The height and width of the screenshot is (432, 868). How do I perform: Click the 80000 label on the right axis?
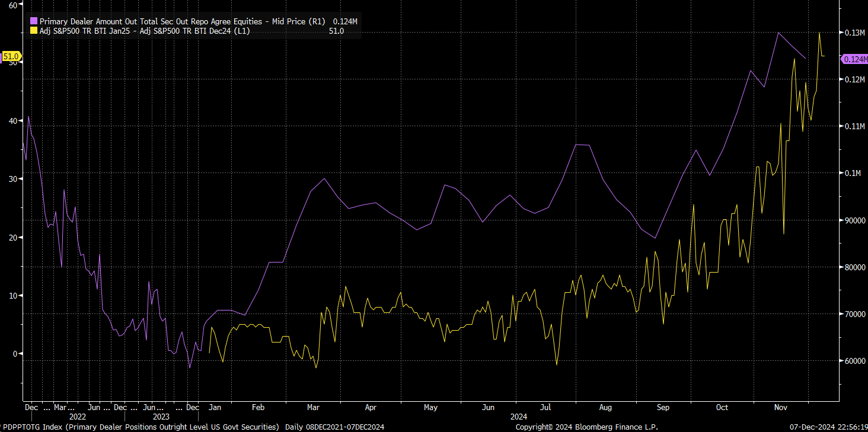click(854, 267)
